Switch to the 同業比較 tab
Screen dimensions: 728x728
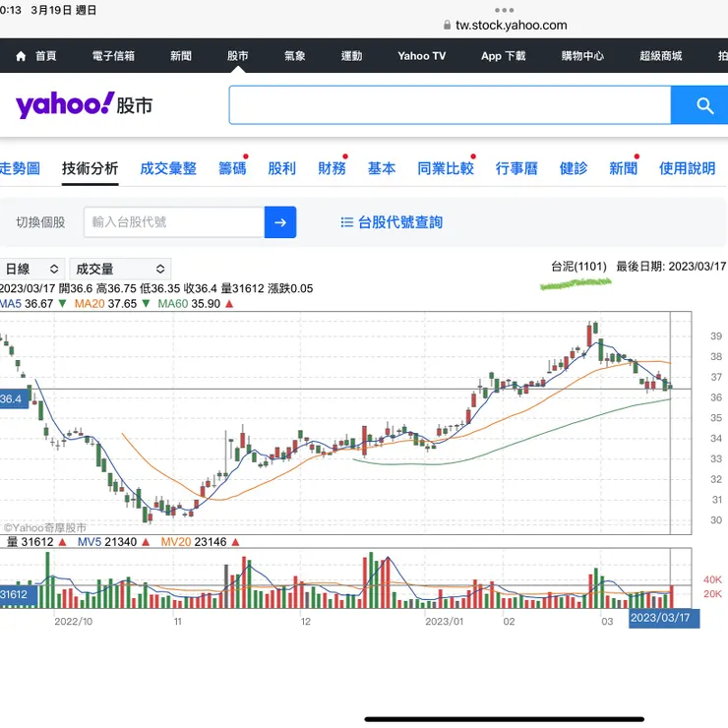[x=446, y=168]
